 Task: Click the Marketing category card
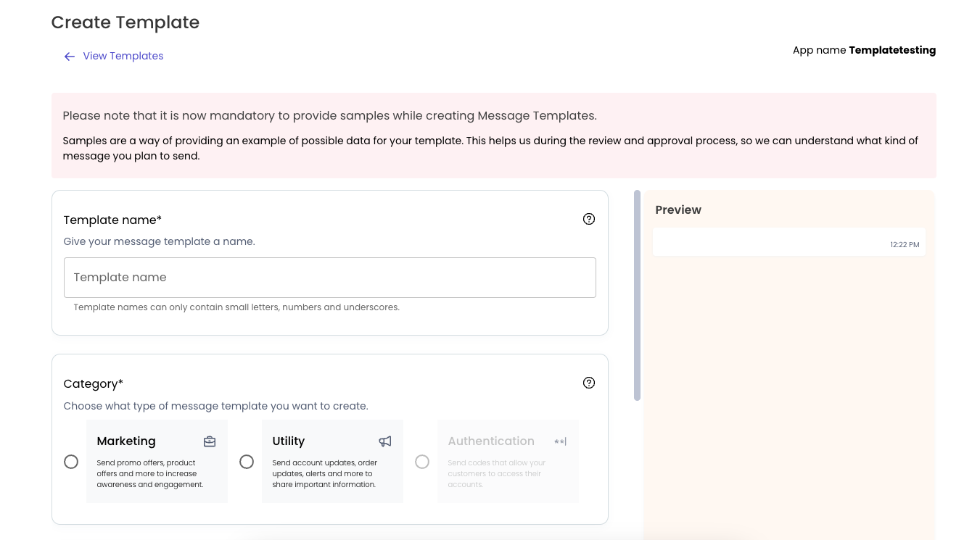click(157, 461)
